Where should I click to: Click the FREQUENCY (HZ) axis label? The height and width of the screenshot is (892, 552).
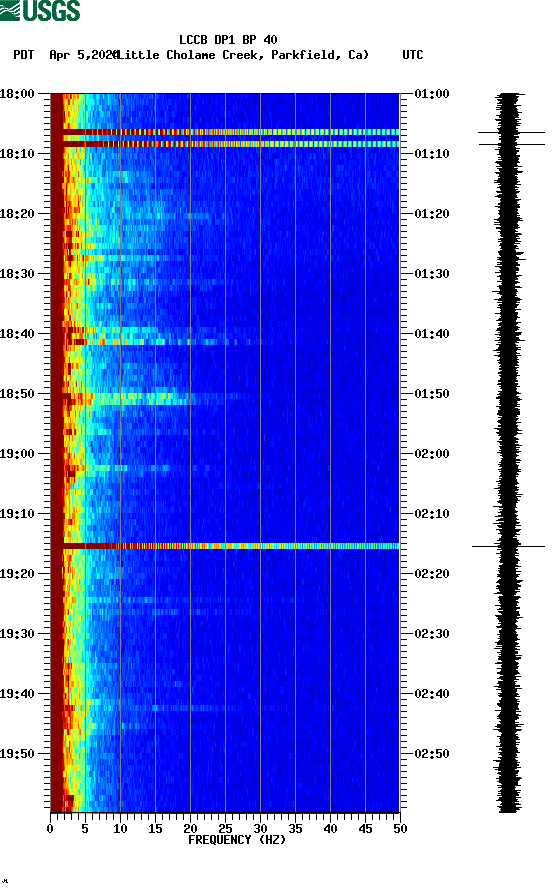point(237,840)
